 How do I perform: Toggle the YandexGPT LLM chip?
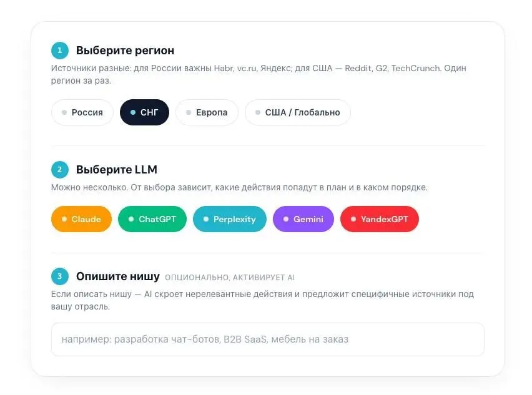(x=380, y=219)
